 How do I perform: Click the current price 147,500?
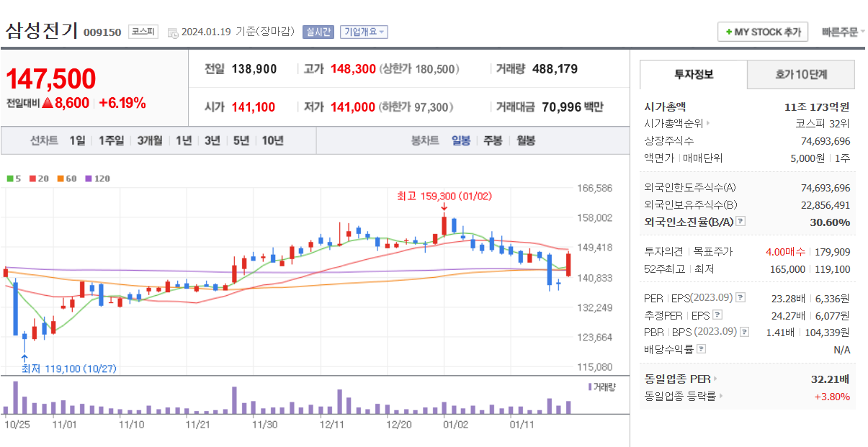[x=51, y=79]
